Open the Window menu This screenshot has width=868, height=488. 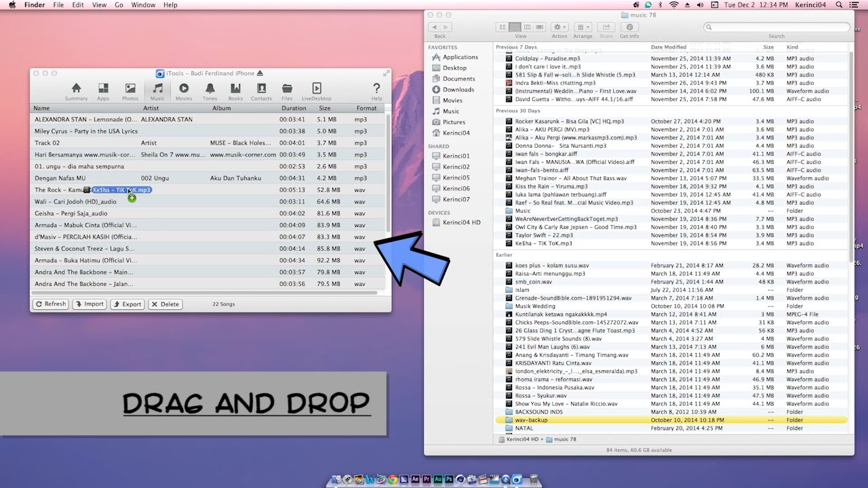pos(143,5)
